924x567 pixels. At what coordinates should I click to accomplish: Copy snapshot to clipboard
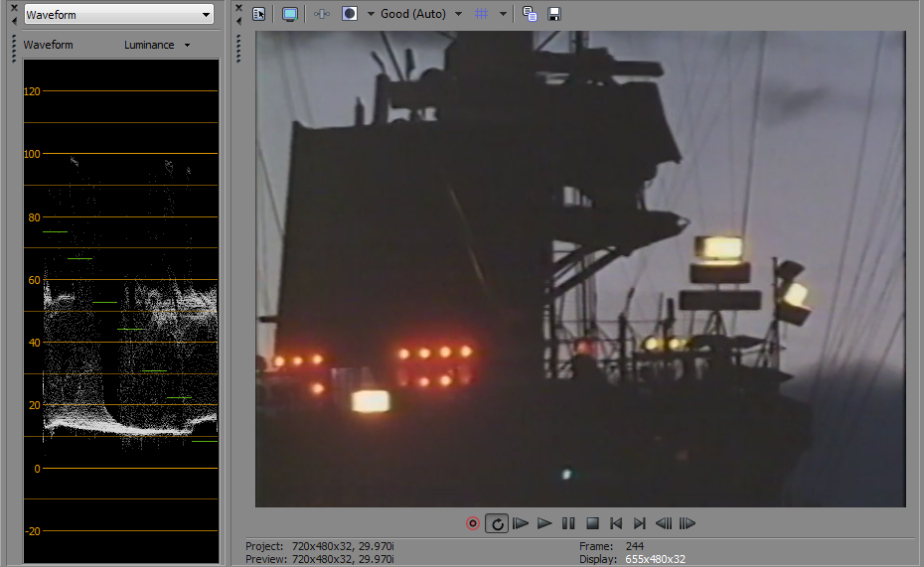(x=530, y=14)
